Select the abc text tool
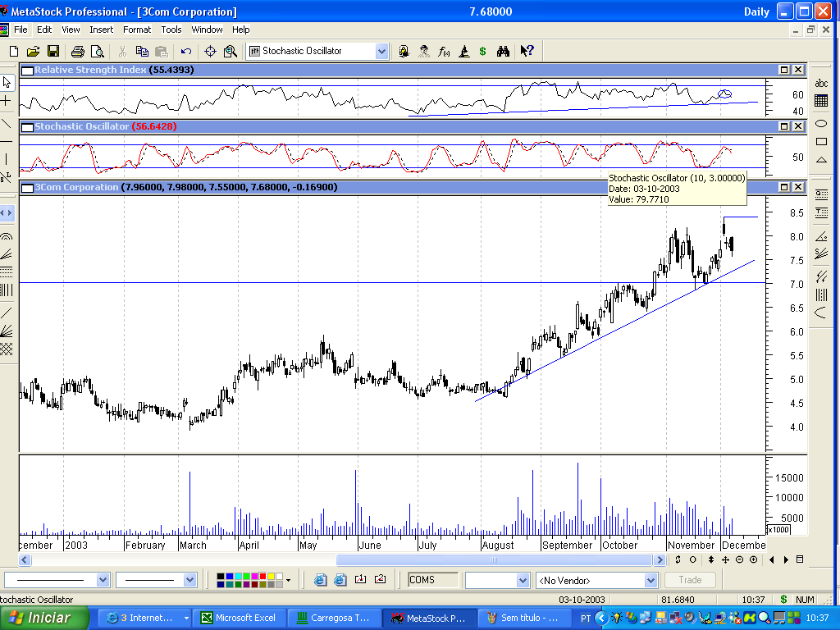This screenshot has width=840, height=630. click(x=820, y=83)
